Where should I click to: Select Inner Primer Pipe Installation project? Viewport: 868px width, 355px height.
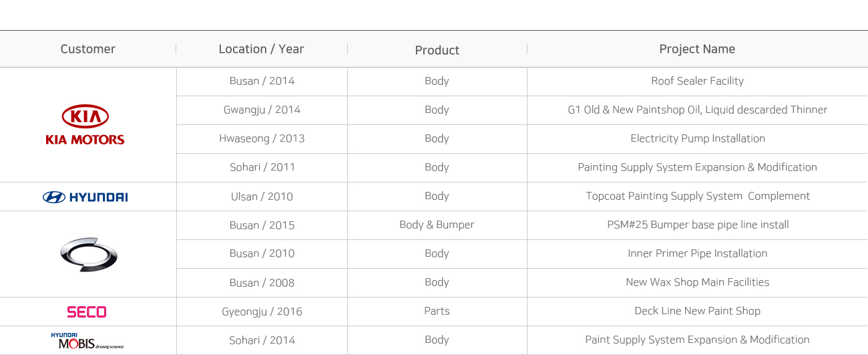click(x=698, y=253)
